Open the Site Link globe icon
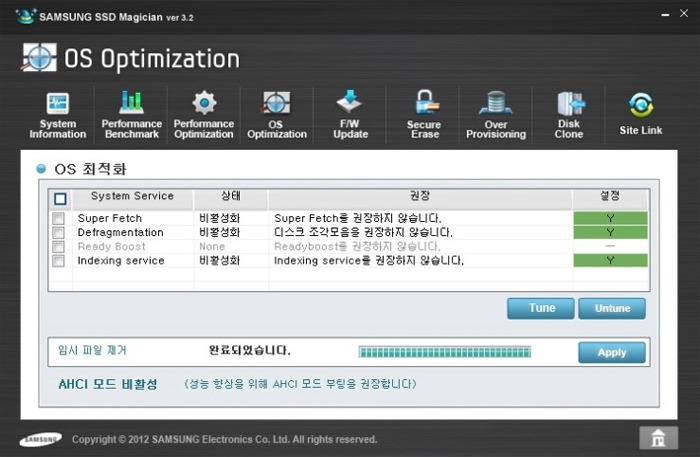The height and width of the screenshot is (457, 700). coord(641,105)
